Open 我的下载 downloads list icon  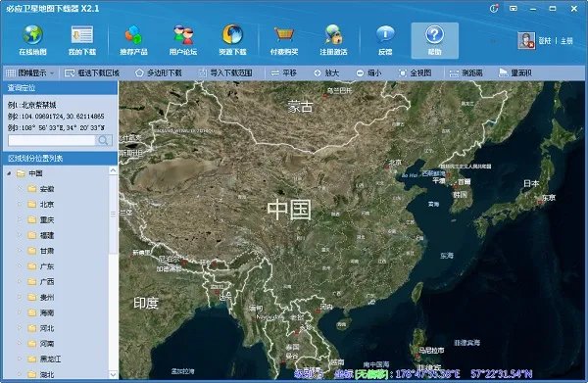[x=82, y=35]
